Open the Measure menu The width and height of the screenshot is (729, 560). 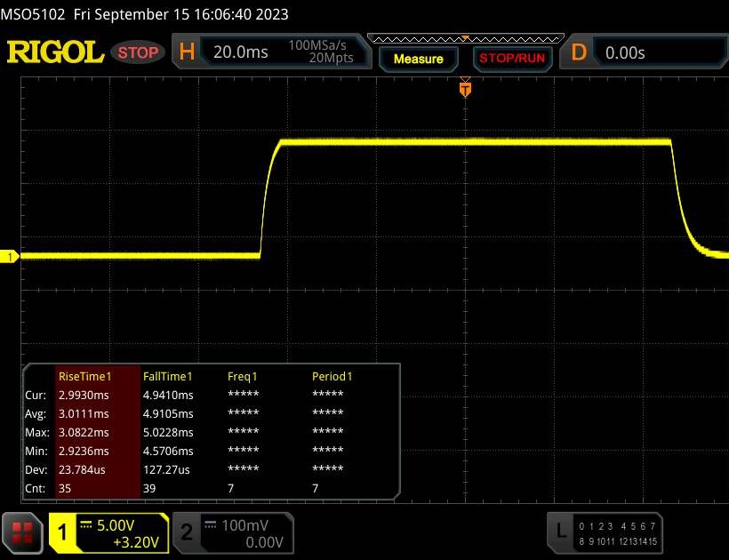tap(419, 59)
